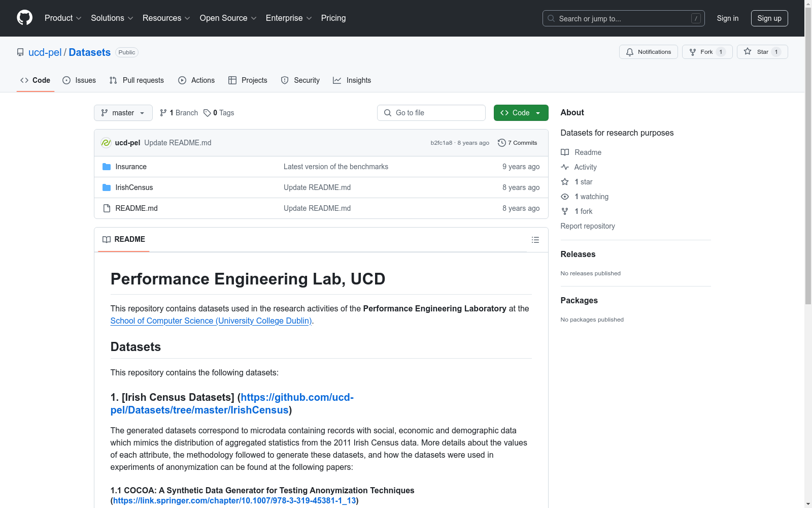
Task: Click the search magnifier icon in header
Action: coord(551,18)
